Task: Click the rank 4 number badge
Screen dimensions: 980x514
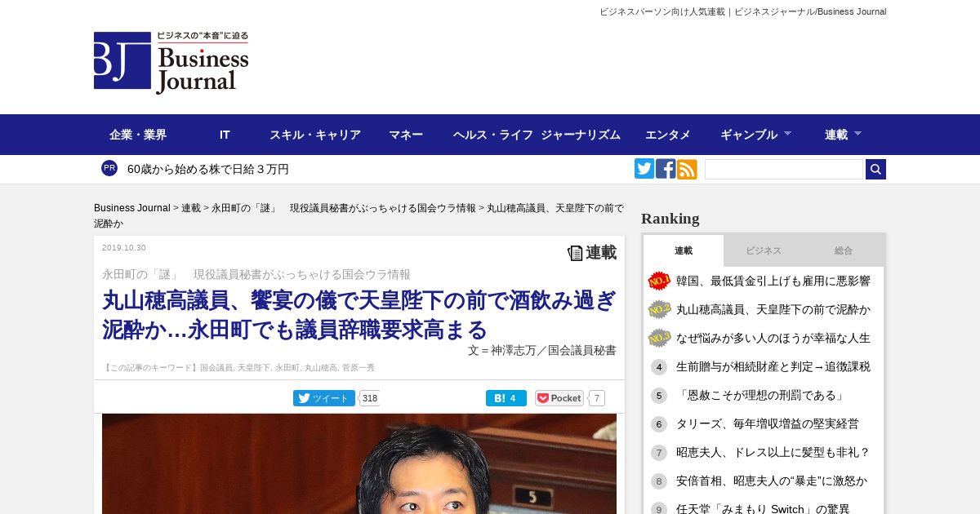Action: (x=659, y=367)
